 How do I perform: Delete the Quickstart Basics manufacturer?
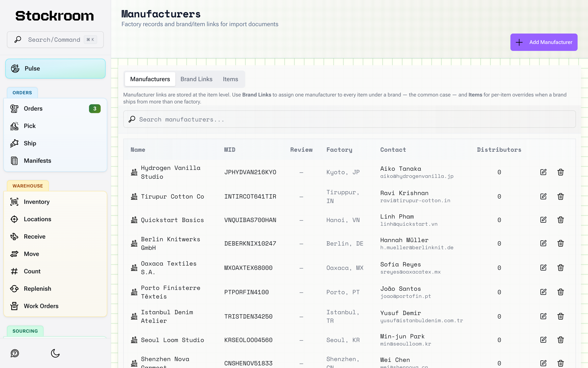tap(561, 220)
